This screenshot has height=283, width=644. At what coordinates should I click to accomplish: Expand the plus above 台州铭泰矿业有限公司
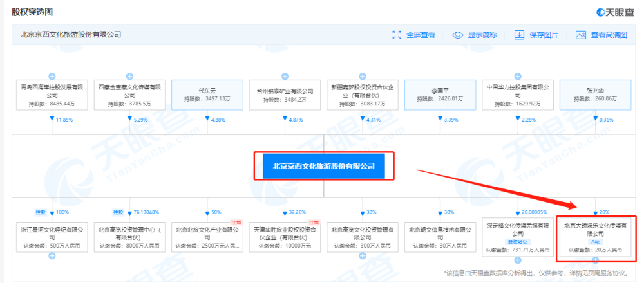pos(285,77)
